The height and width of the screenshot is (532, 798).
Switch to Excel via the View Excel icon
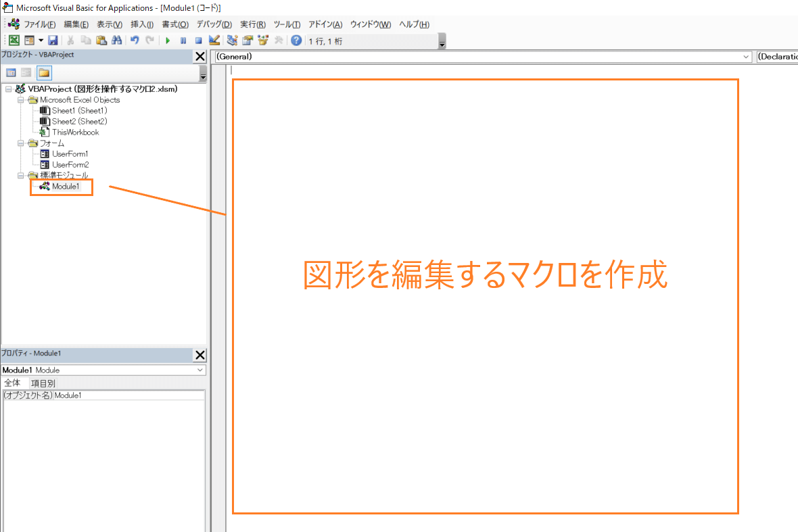(x=14, y=40)
